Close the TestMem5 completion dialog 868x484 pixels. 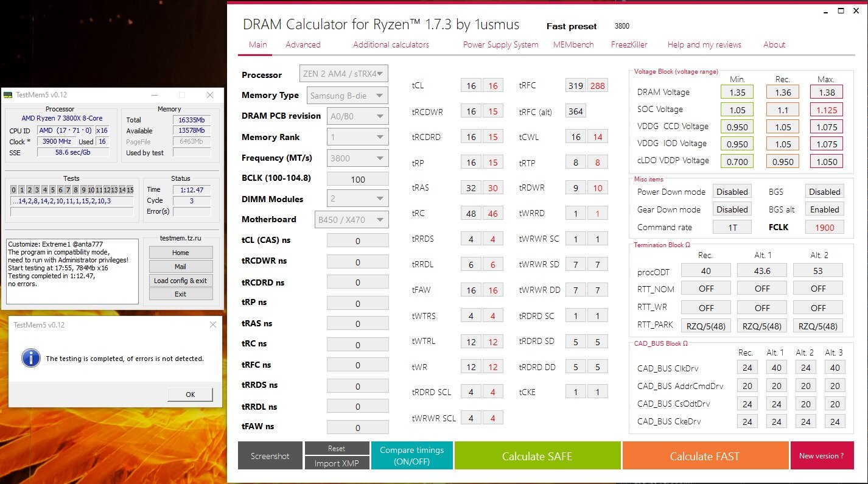[212, 325]
